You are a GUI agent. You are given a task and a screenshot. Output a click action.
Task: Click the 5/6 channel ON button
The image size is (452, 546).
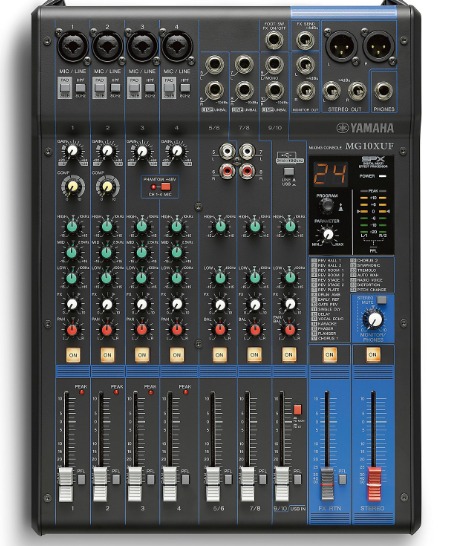tap(219, 355)
